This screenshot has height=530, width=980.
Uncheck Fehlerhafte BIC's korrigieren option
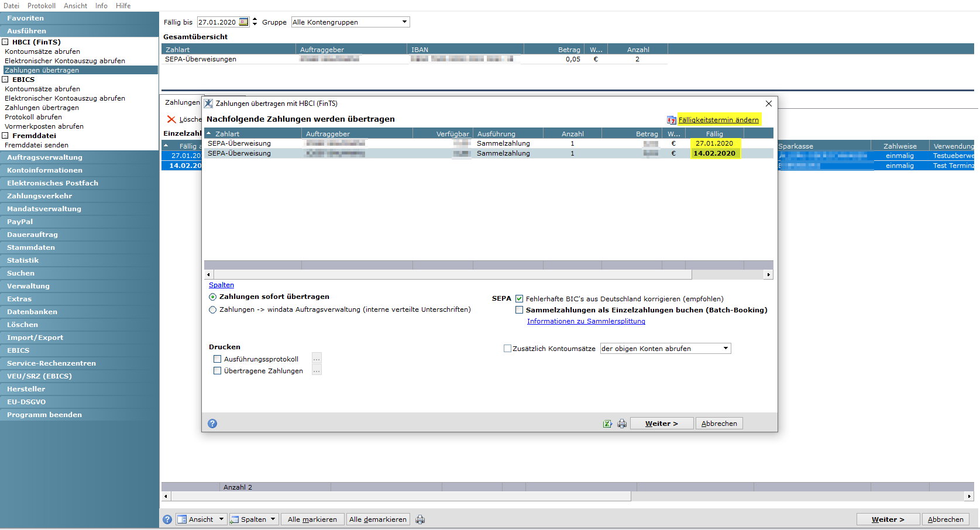tap(519, 298)
